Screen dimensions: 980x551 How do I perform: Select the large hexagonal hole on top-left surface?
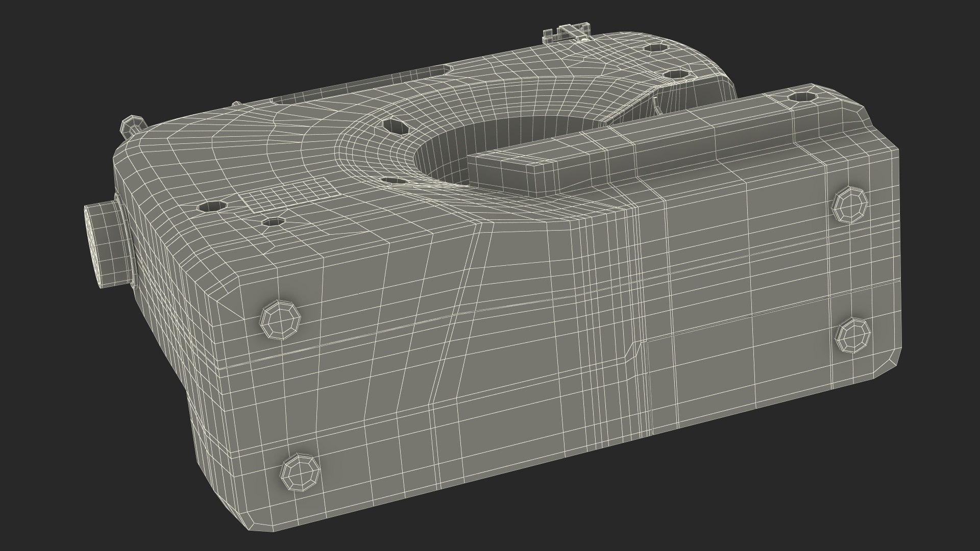point(212,206)
